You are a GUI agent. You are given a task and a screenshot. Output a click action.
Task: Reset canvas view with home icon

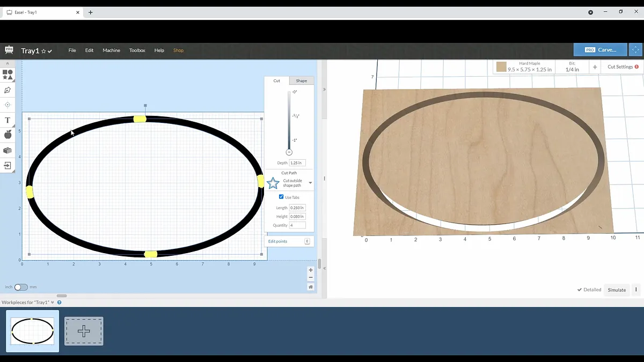[311, 287]
